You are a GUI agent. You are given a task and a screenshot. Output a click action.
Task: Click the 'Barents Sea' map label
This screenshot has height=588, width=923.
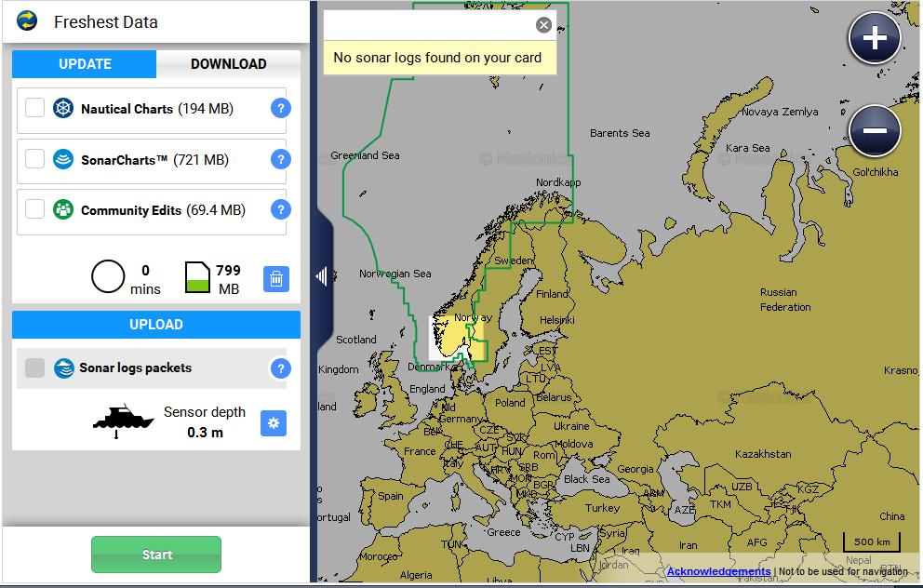[x=620, y=133]
